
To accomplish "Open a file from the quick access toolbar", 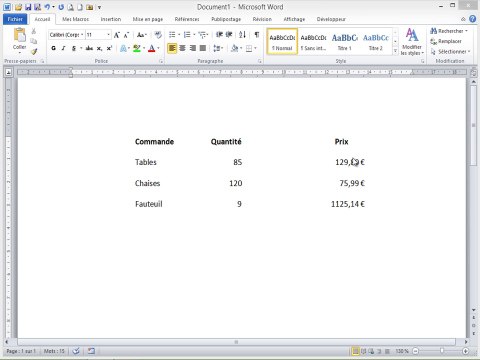I will 19,7.
